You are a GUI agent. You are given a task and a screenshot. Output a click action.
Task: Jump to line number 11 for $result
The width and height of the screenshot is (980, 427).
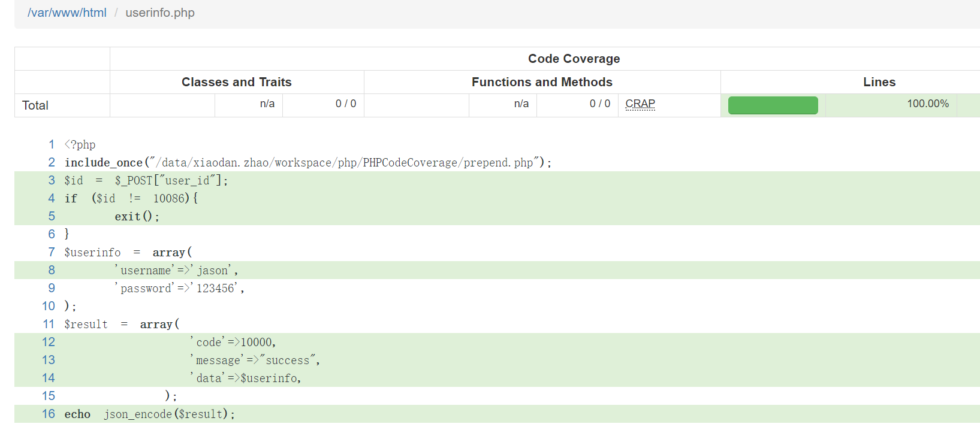(x=49, y=324)
